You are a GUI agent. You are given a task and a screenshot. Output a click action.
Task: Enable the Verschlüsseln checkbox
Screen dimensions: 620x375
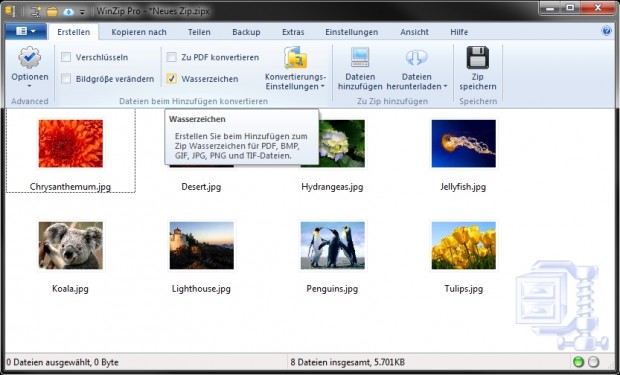click(x=66, y=57)
